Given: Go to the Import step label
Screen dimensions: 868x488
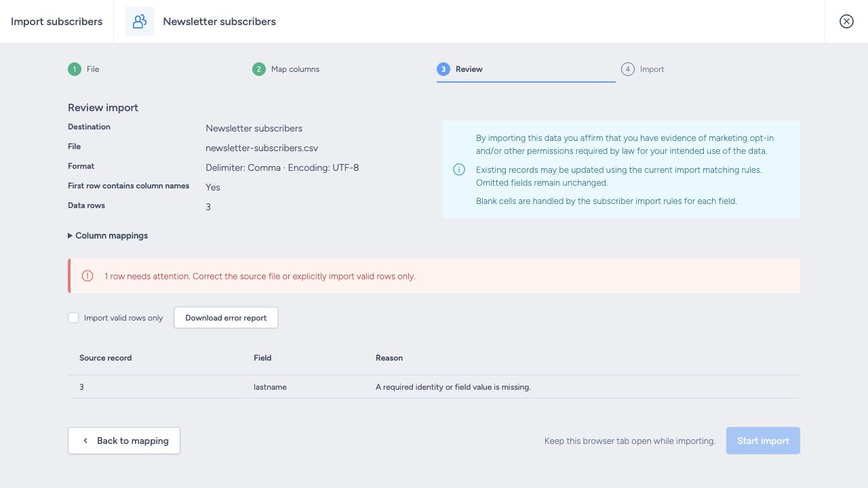Looking at the screenshot, I should point(652,69).
